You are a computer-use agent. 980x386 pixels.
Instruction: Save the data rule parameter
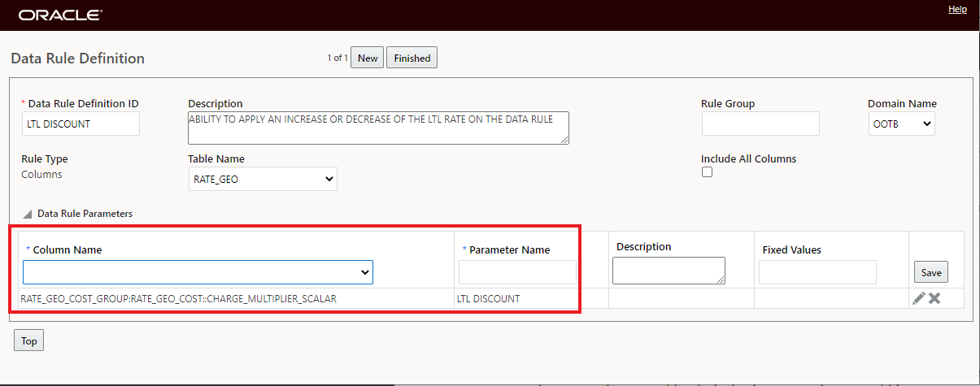coord(930,272)
